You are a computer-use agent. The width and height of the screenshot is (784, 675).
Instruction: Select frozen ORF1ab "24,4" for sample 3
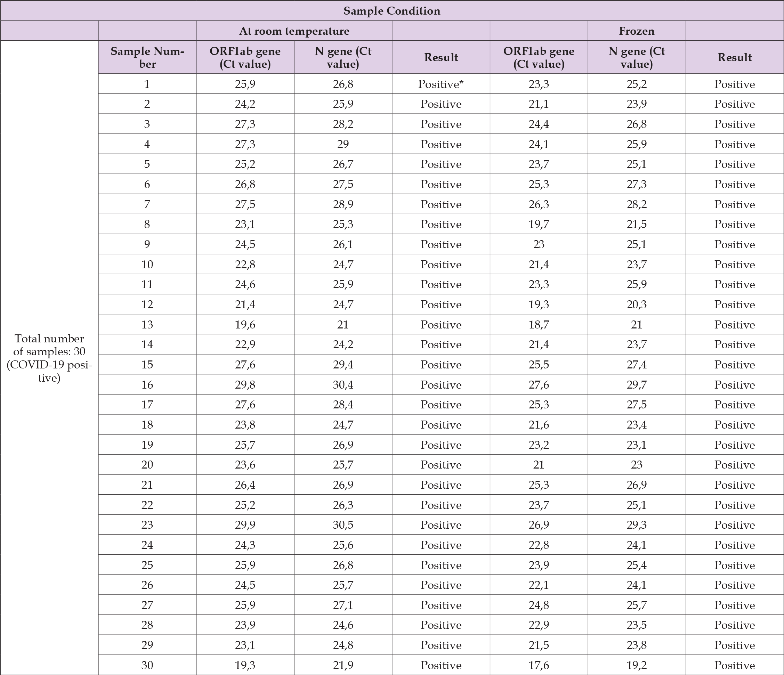tap(539, 124)
